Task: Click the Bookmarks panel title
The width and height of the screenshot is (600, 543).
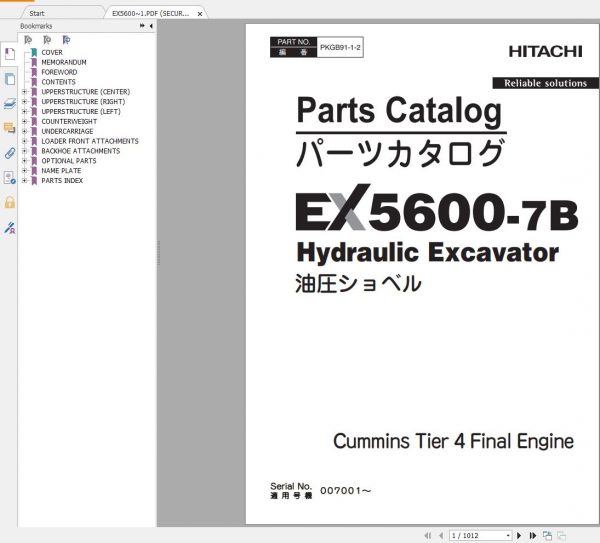Action: coord(36,26)
